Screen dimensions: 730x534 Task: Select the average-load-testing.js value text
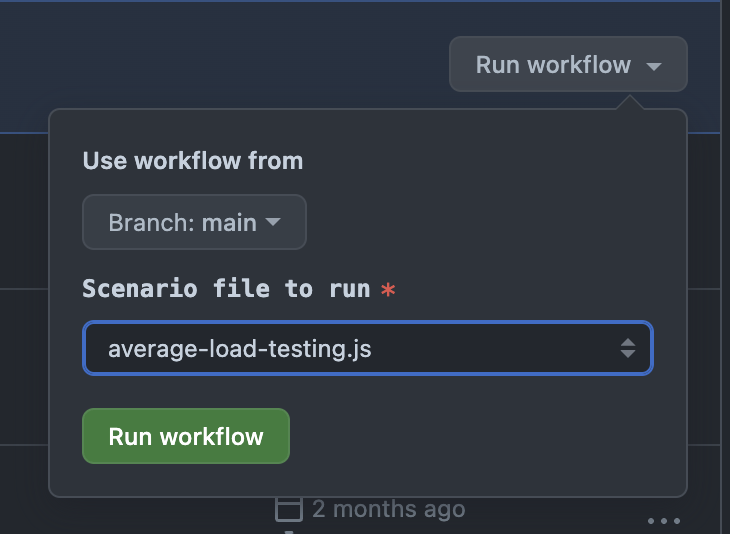239,349
